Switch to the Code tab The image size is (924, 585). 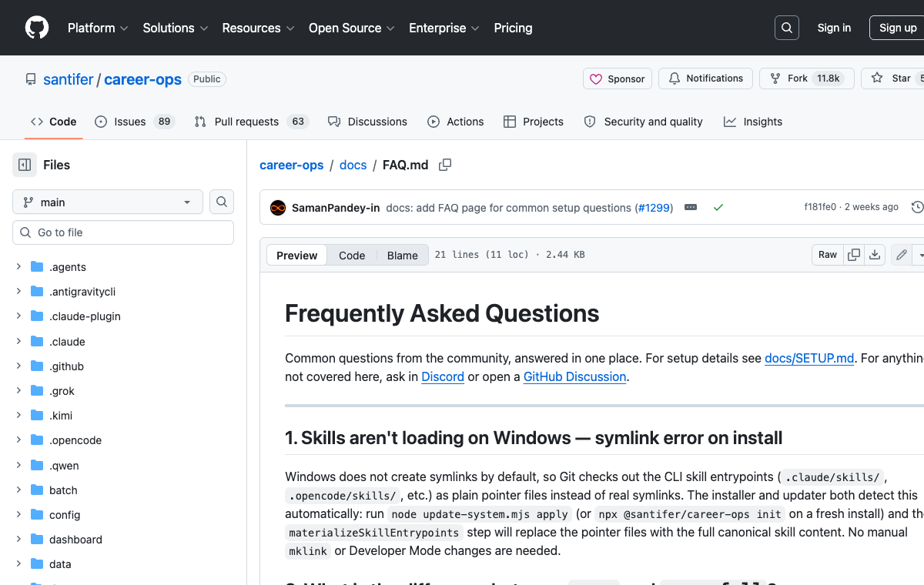pos(54,122)
